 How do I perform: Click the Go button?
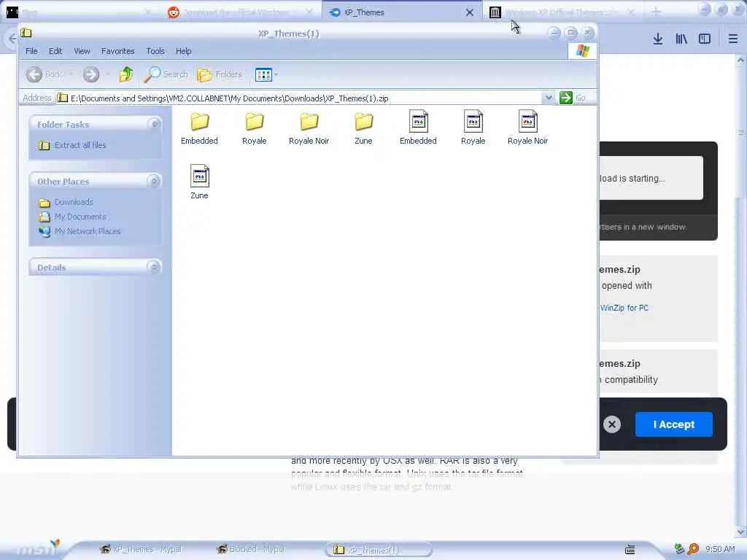coord(573,98)
